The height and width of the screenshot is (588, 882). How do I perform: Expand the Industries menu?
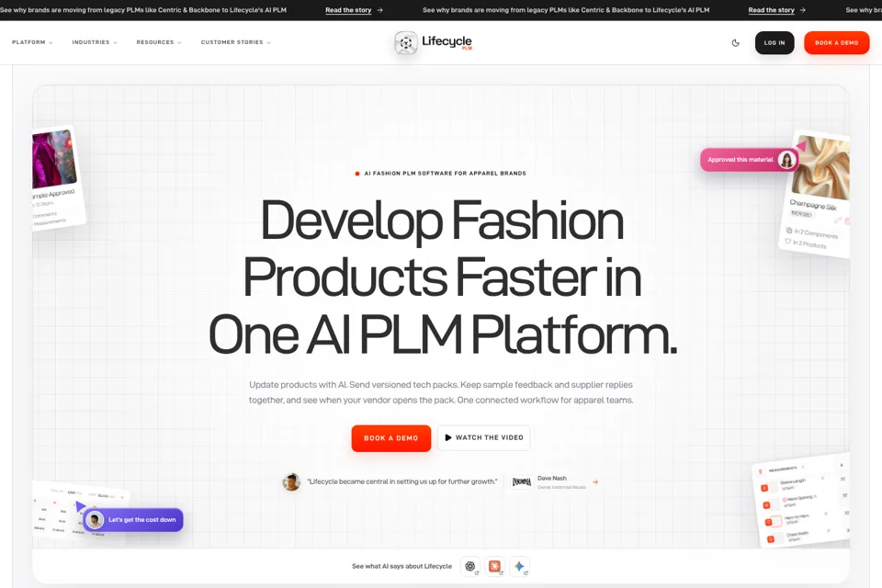point(95,42)
